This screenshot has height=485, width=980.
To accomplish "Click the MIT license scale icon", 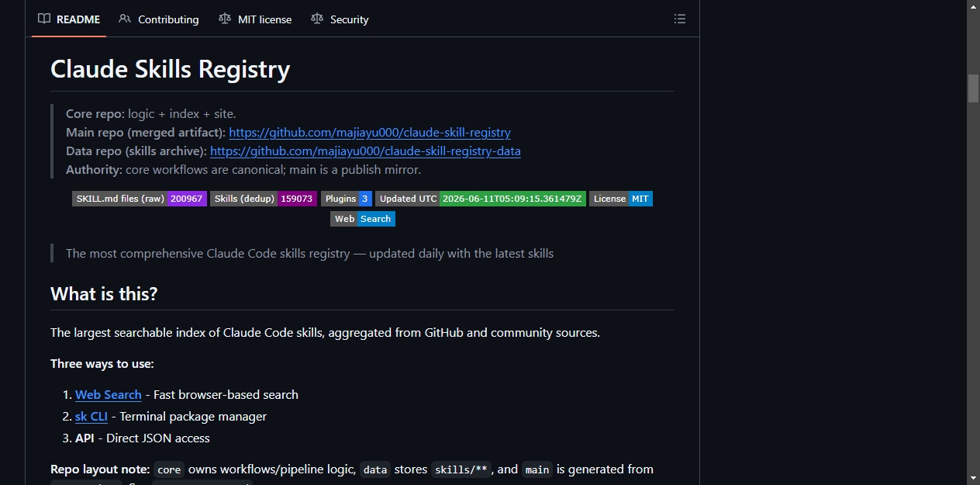I will tap(225, 19).
